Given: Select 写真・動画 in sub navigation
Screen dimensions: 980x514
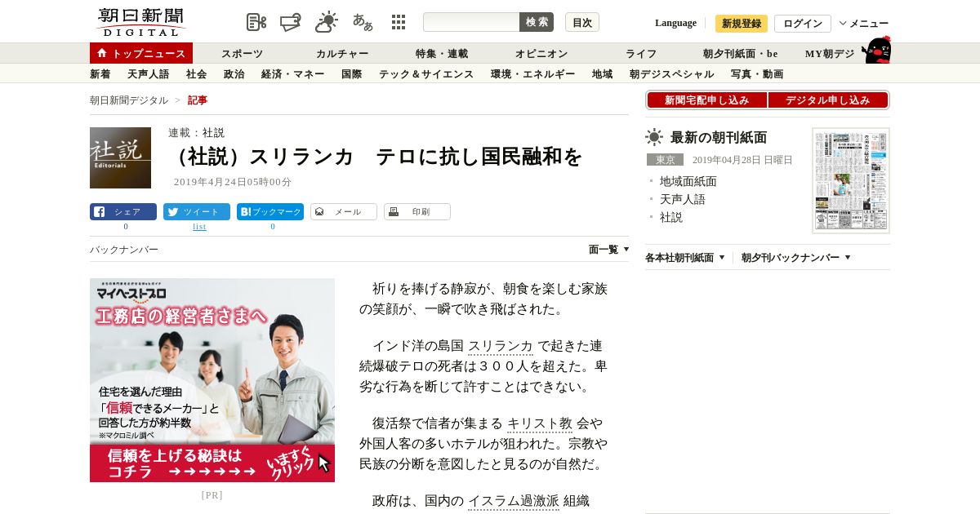Looking at the screenshot, I should pyautogui.click(x=757, y=74).
